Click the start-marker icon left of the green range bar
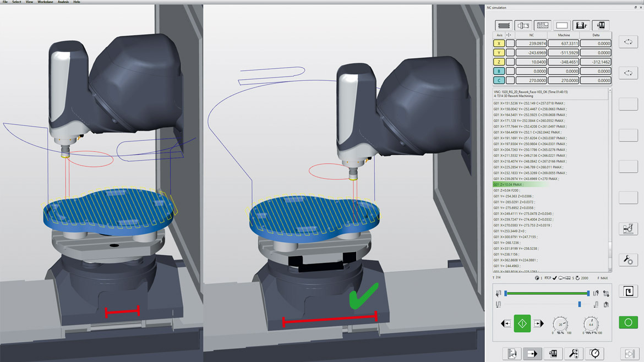The height and width of the screenshot is (362, 644). tap(498, 293)
